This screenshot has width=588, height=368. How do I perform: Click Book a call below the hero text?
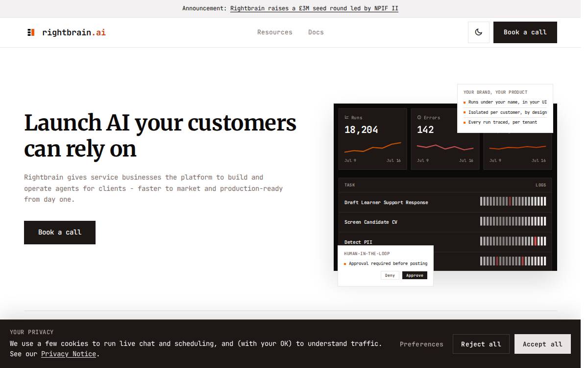click(60, 233)
